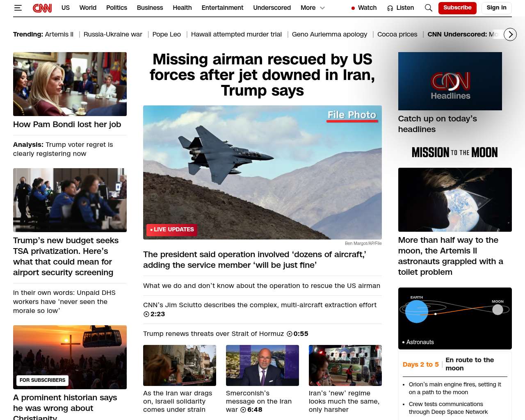
Task: Open the hamburger menu icon
Action: tap(18, 8)
